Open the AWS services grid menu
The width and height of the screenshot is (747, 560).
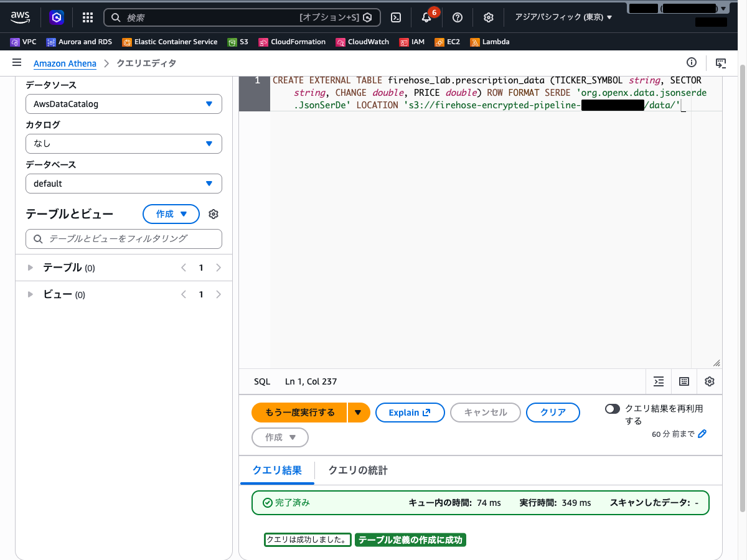pyautogui.click(x=88, y=17)
